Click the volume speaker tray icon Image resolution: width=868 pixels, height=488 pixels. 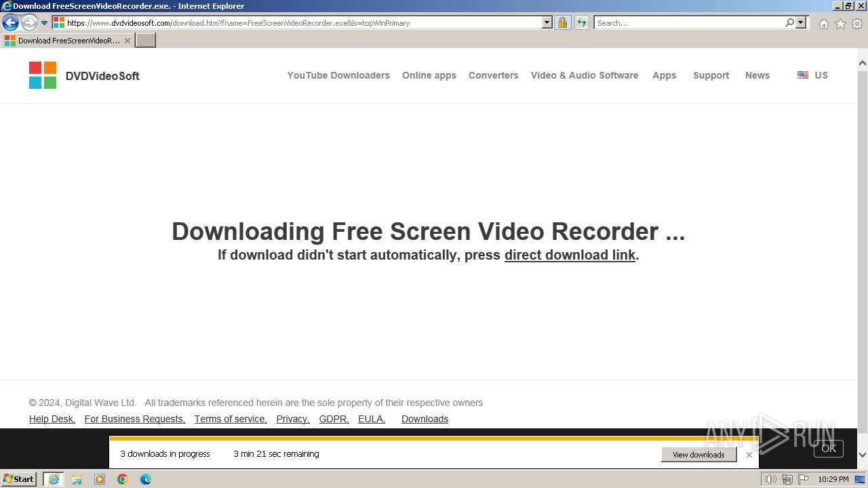(x=771, y=479)
